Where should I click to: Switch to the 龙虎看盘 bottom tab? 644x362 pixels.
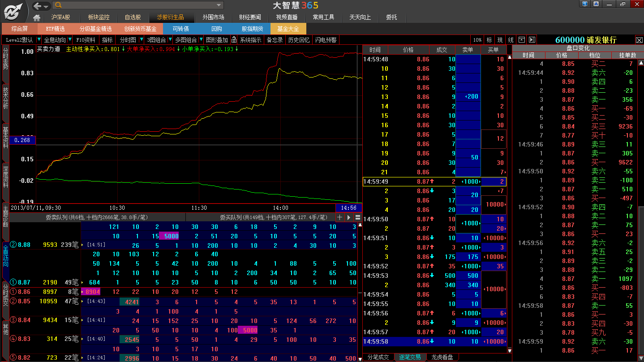[442, 357]
